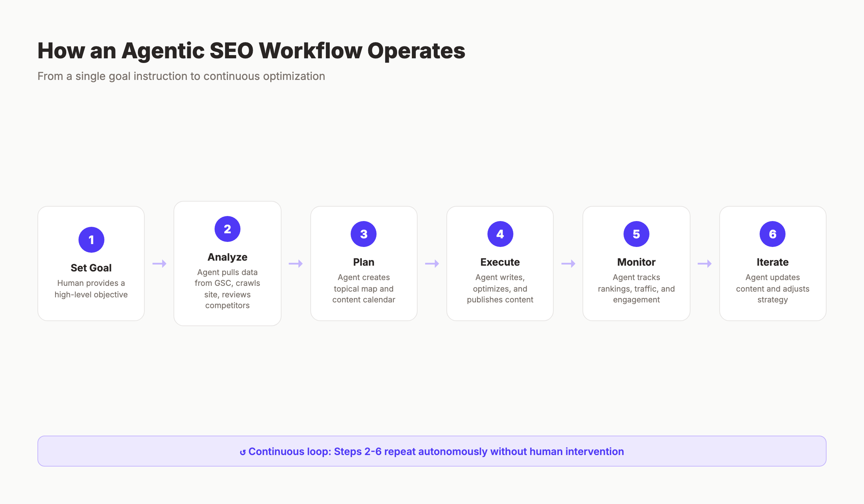Viewport: 864px width, 504px height.
Task: Click the arrow between Analyze and Plan
Action: coord(295,263)
